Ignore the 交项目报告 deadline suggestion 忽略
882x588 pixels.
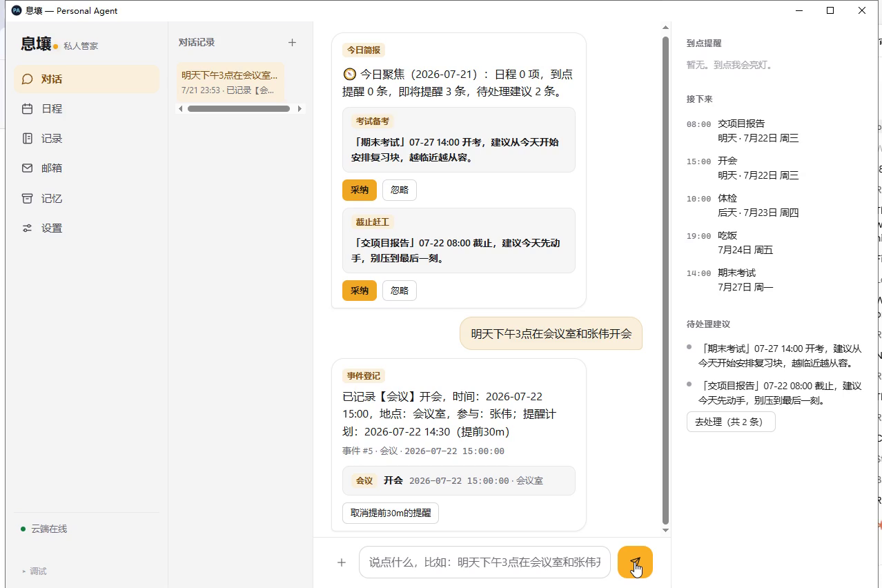[400, 291]
